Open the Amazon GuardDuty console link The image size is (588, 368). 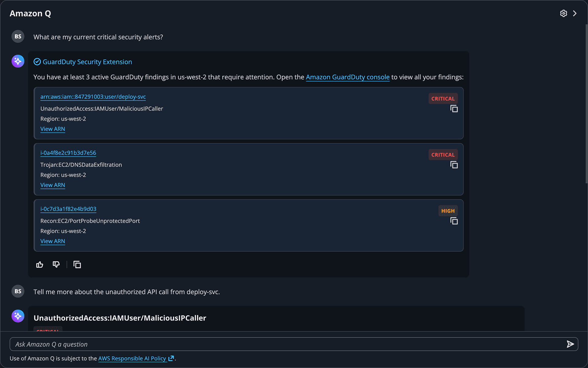coord(348,77)
